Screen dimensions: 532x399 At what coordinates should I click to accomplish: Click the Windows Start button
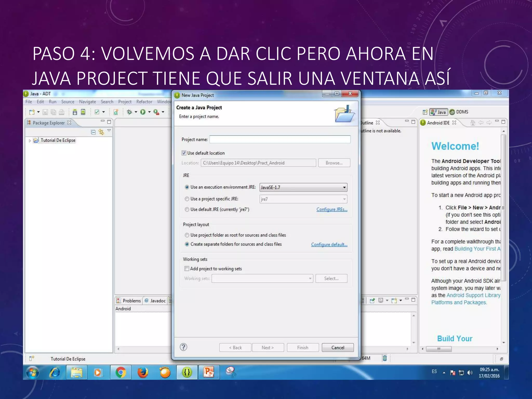pos(32,373)
